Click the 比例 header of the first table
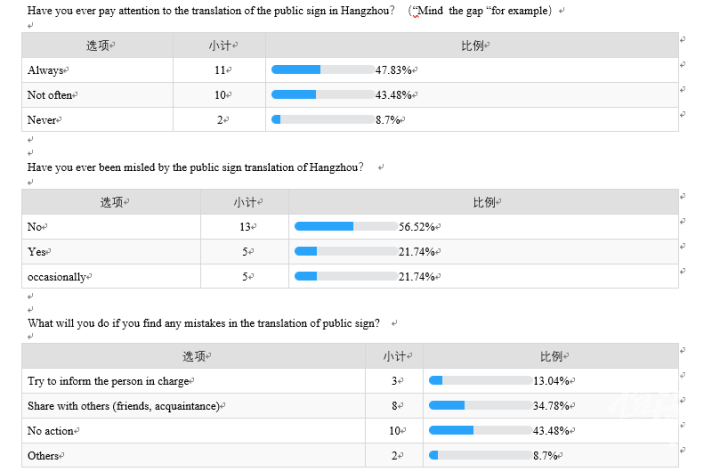 (x=472, y=45)
